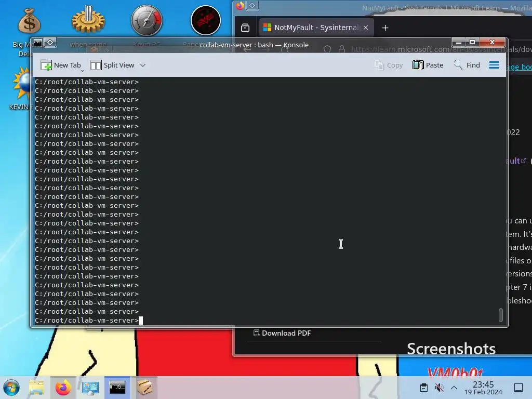
Task: Click the Download PDF link in Firefox
Action: coord(282,333)
